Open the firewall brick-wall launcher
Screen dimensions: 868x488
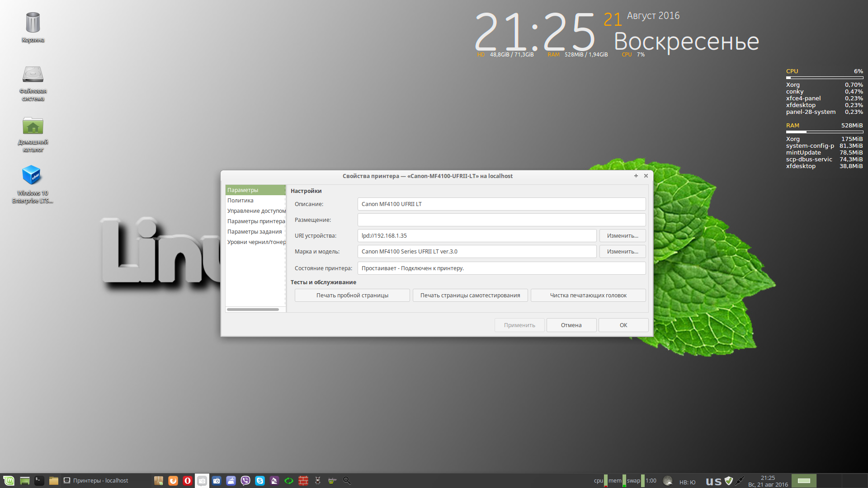(303, 481)
